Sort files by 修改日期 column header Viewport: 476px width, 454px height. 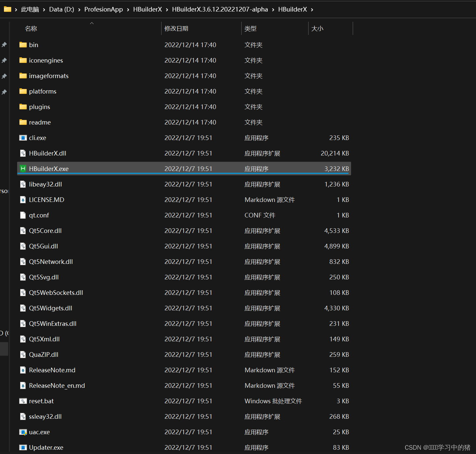tap(176, 29)
